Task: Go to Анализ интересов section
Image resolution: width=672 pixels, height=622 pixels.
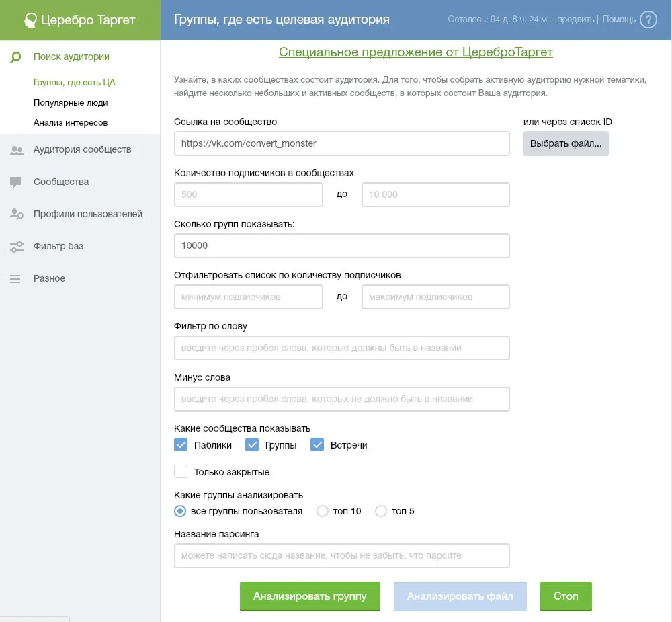Action: pos(71,123)
